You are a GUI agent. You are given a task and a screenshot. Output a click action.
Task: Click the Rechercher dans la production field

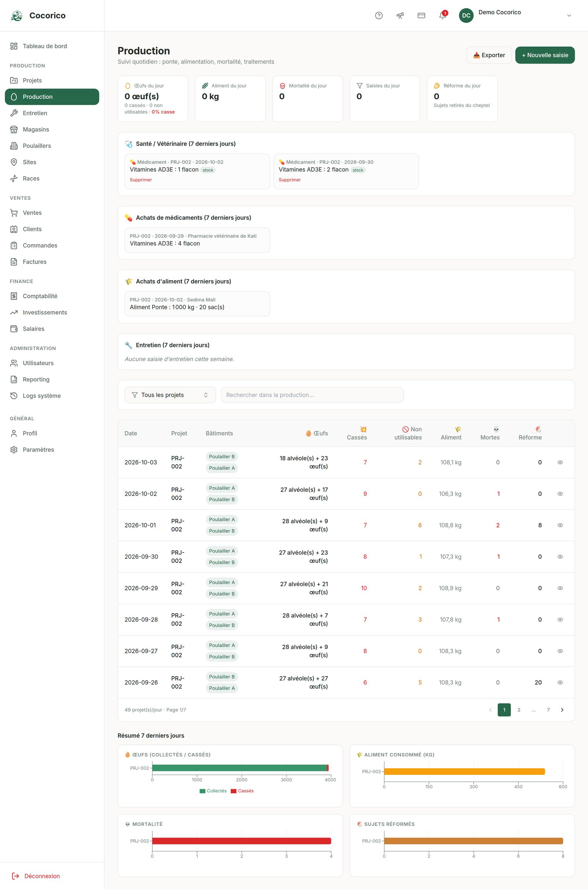[312, 395]
